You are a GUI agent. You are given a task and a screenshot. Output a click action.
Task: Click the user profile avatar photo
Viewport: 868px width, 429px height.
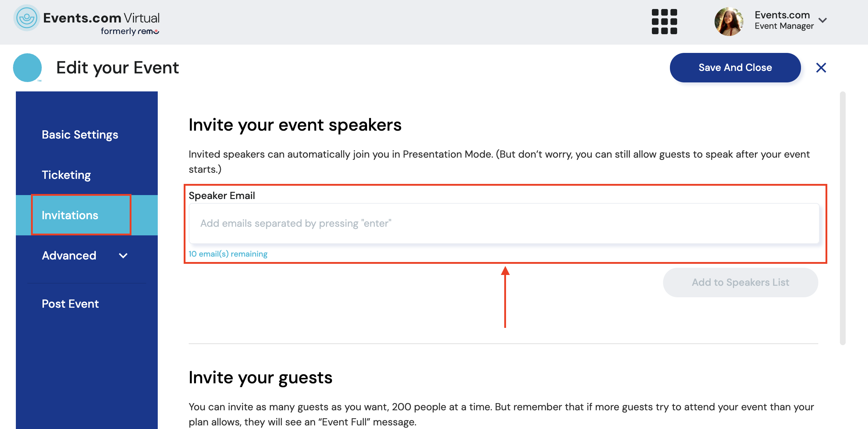point(729,22)
